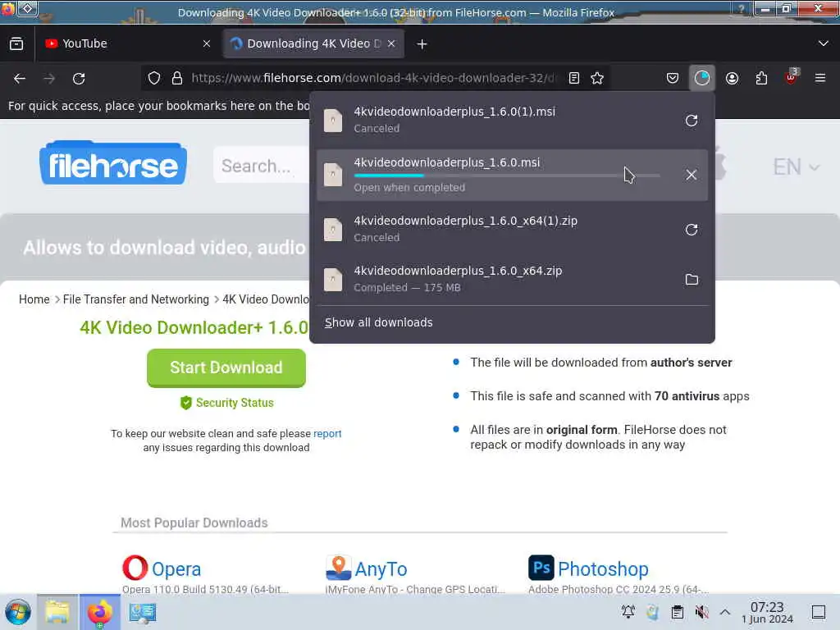This screenshot has width=840, height=630.
Task: Close the YouTube tab
Action: point(207,44)
